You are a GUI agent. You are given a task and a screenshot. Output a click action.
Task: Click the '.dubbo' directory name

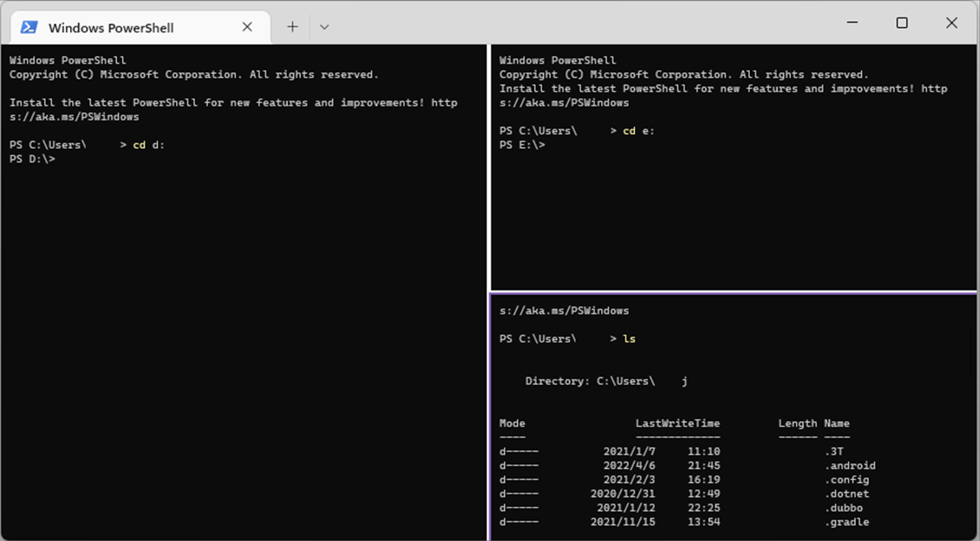point(844,508)
